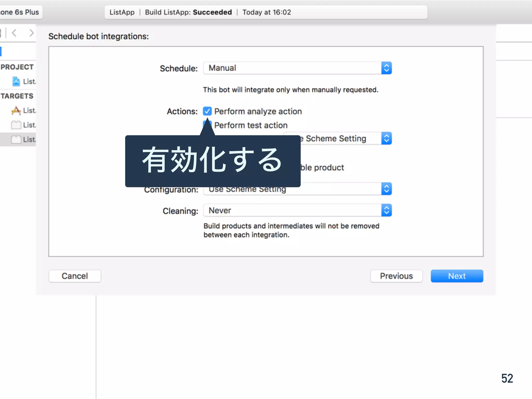Click the Previous button
The height and width of the screenshot is (399, 532).
[x=396, y=276]
